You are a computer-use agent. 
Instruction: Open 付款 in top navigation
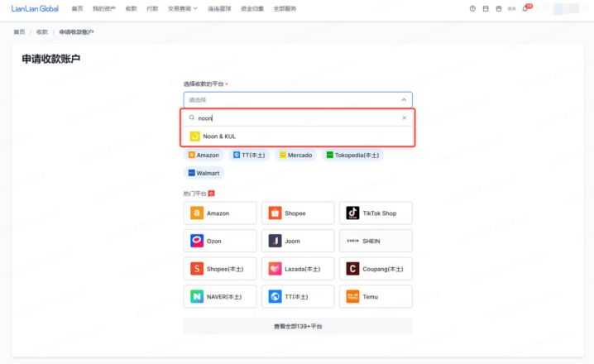tap(152, 9)
